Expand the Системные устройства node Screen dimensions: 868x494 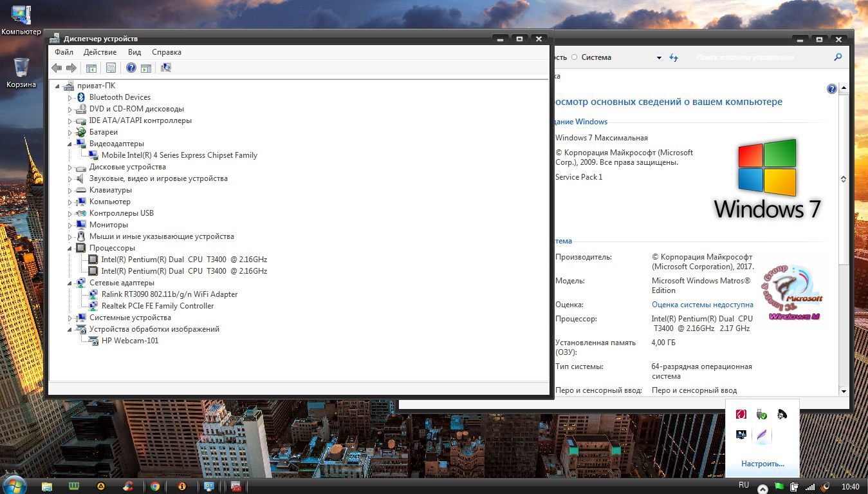coord(70,318)
